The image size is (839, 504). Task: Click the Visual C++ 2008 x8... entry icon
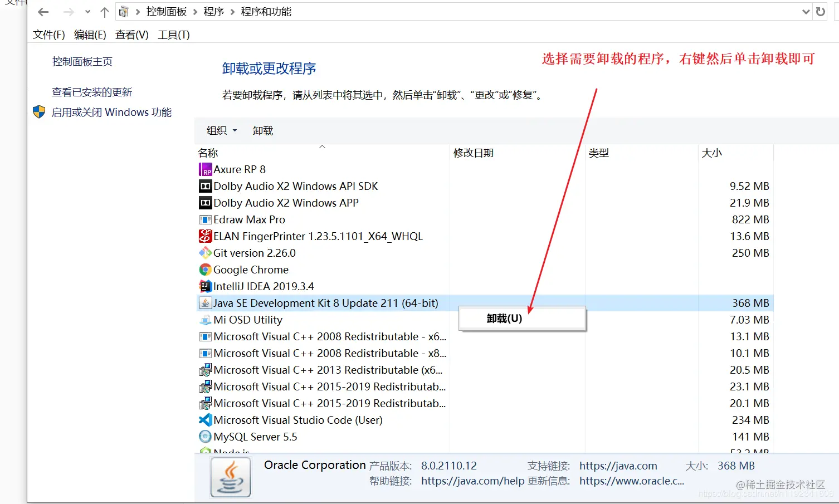pyautogui.click(x=206, y=353)
